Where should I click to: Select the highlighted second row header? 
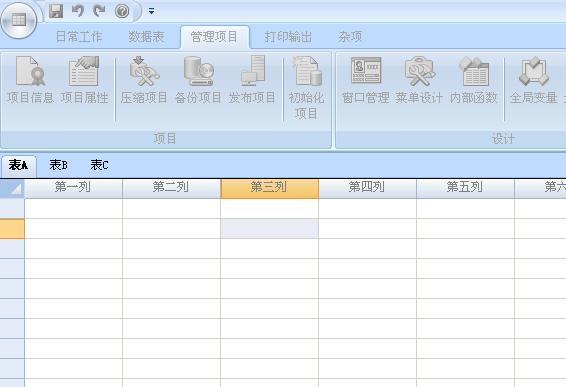pyautogui.click(x=12, y=229)
